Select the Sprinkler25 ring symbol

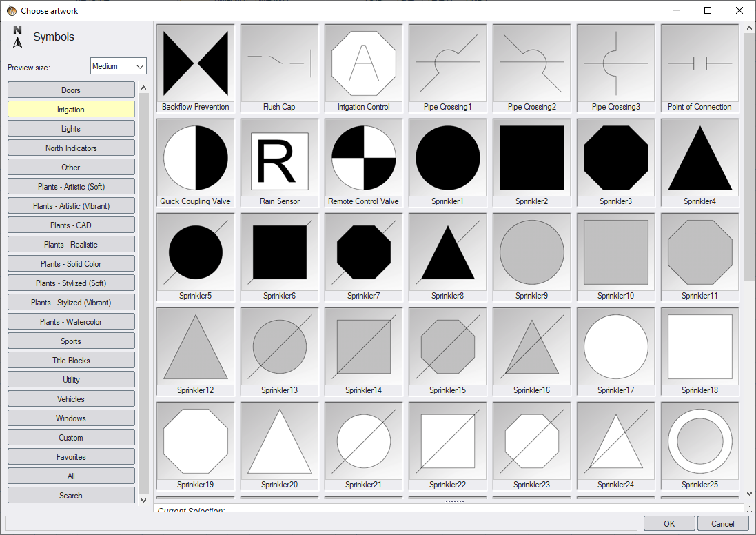pos(699,447)
